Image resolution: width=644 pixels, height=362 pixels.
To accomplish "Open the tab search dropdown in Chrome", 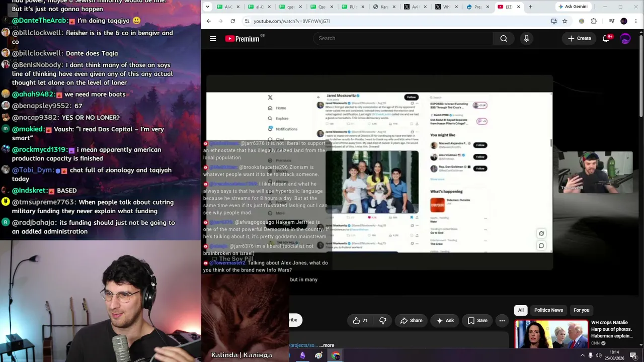I will click(208, 7).
